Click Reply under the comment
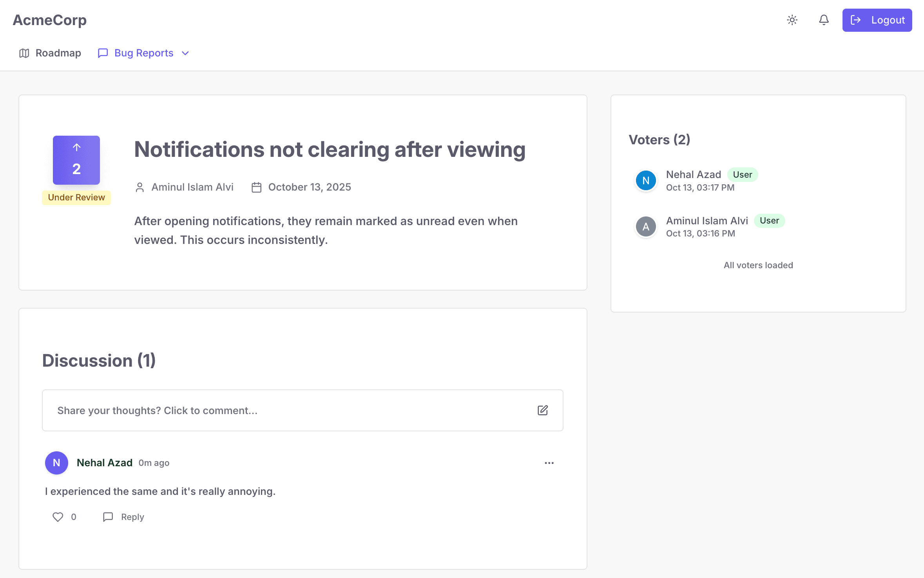Image resolution: width=924 pixels, height=578 pixels. click(132, 517)
